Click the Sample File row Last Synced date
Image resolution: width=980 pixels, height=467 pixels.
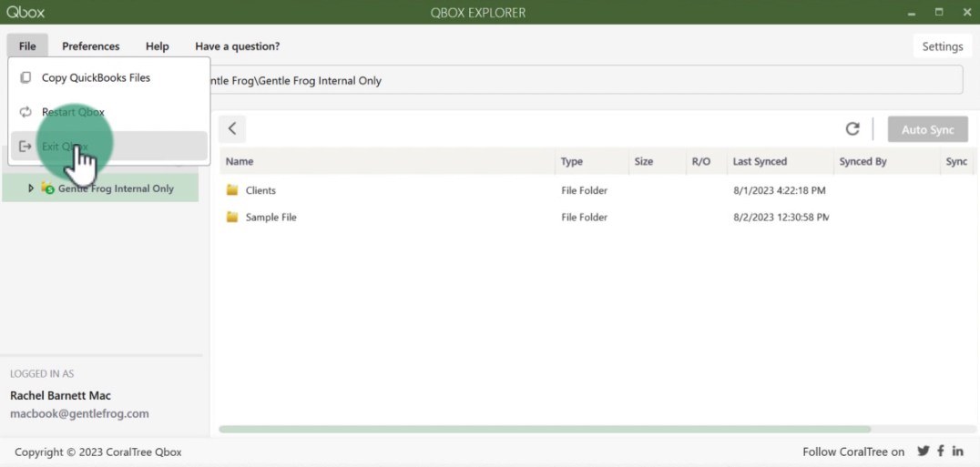pos(781,218)
